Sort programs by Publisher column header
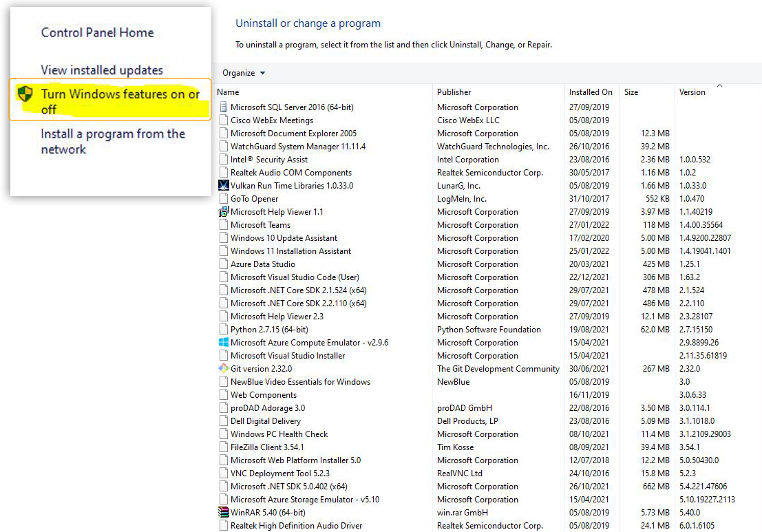 [454, 92]
